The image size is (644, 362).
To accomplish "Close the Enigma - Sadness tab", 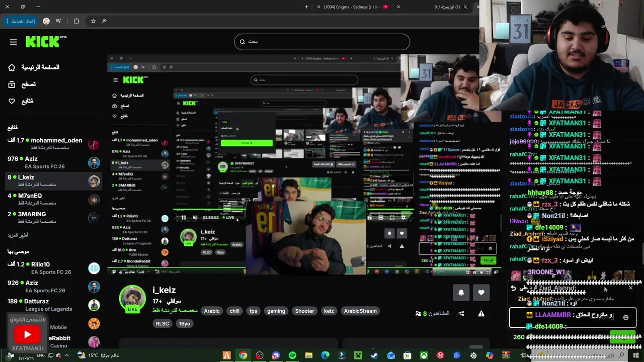I will coord(318,7).
